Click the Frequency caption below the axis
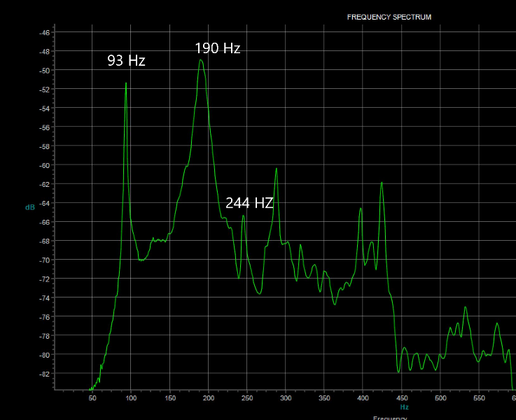The image size is (516, 420). (x=390, y=418)
